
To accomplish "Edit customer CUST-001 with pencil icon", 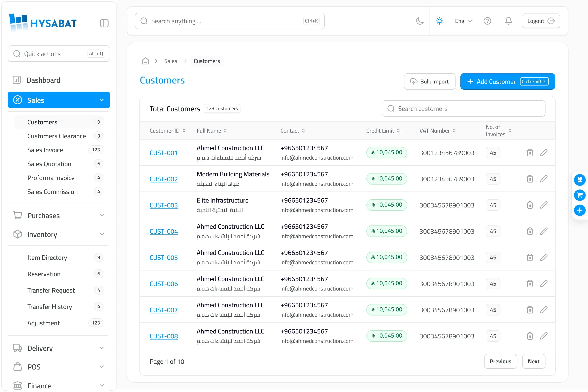I will (x=544, y=152).
